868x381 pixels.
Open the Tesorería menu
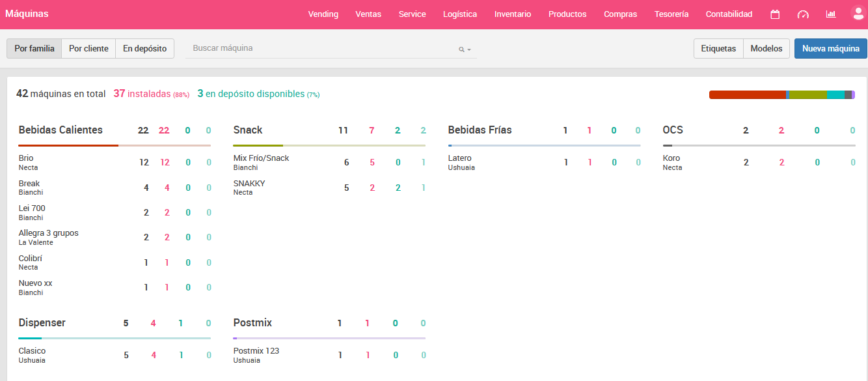coord(671,14)
